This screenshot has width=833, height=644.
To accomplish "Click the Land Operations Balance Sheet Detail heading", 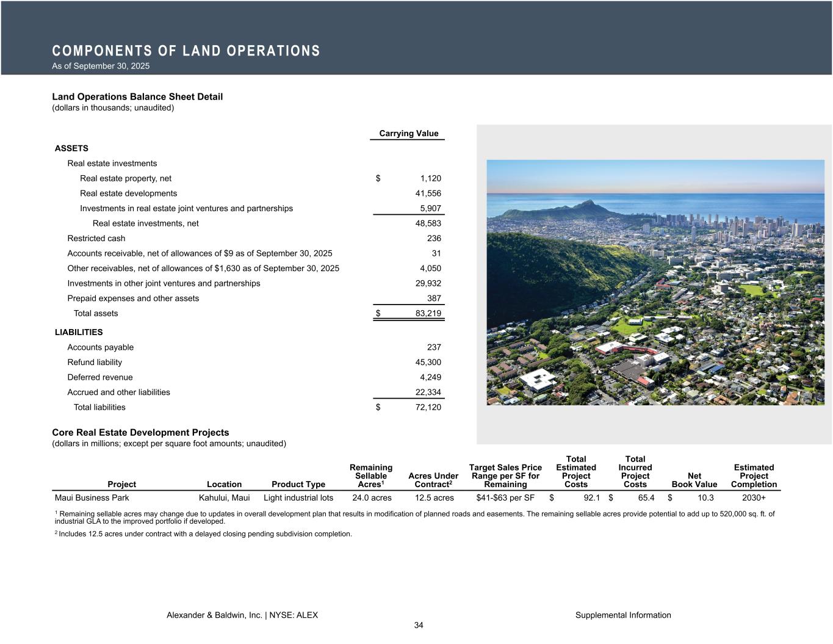I will click(x=137, y=96).
